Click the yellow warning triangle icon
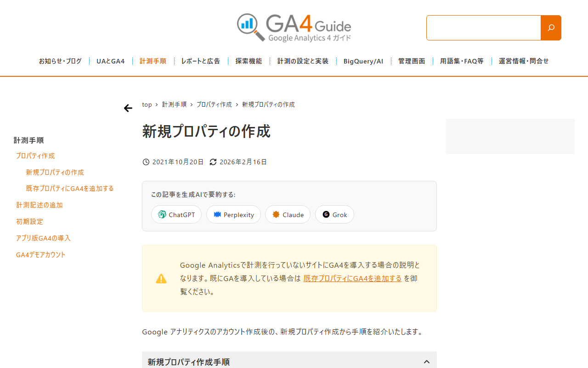This screenshot has height=368, width=588. pos(161,278)
